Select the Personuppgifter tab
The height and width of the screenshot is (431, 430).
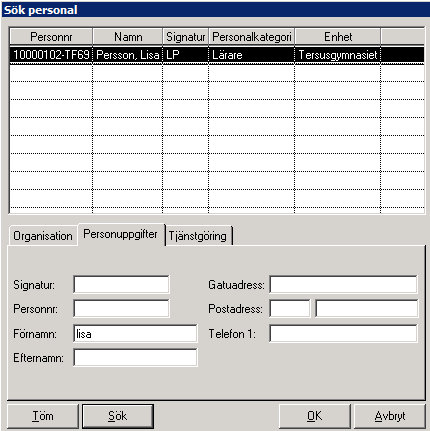click(x=120, y=234)
